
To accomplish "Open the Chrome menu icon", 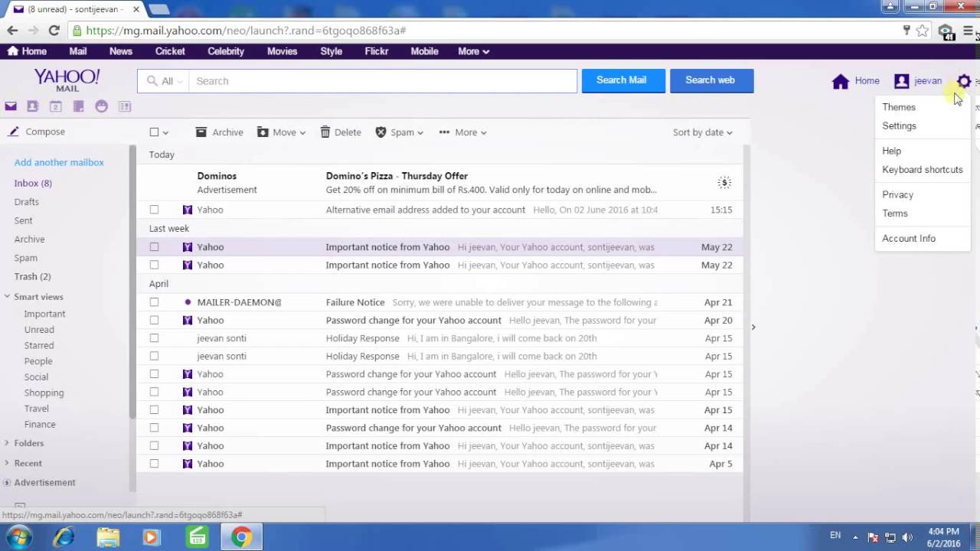I will [969, 31].
